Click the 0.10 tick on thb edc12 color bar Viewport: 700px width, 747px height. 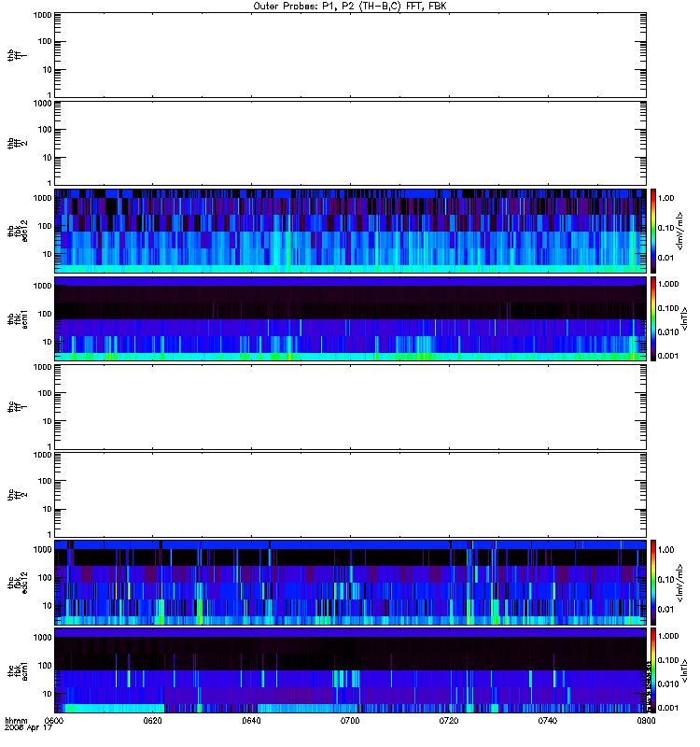(665, 228)
